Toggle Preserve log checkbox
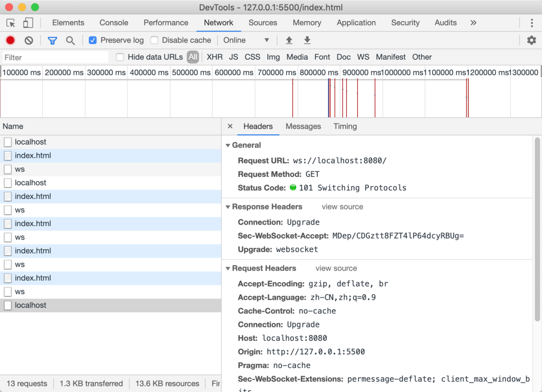The width and height of the screenshot is (542, 392). click(x=92, y=41)
